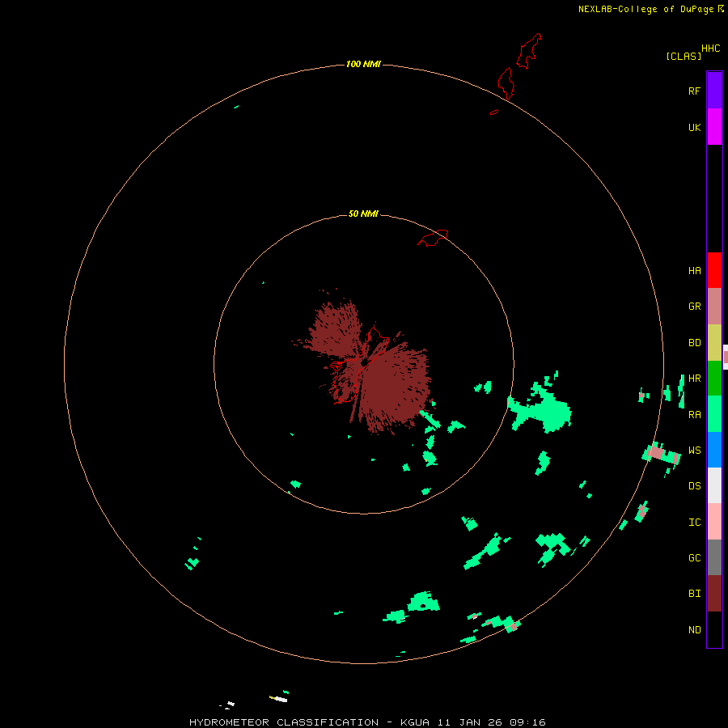Click the red island outline on the 50 NMI ring
Screen dimensions: 728x728
tap(434, 238)
